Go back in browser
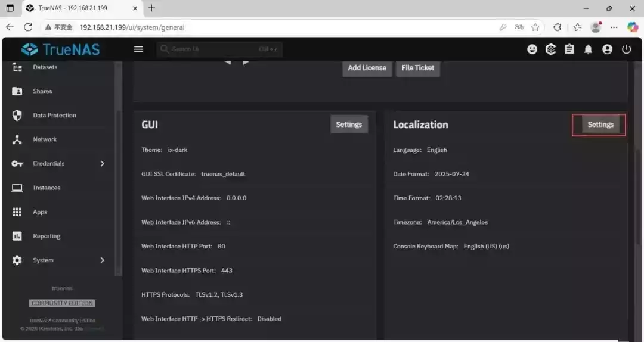Image resolution: width=644 pixels, height=342 pixels. click(10, 27)
